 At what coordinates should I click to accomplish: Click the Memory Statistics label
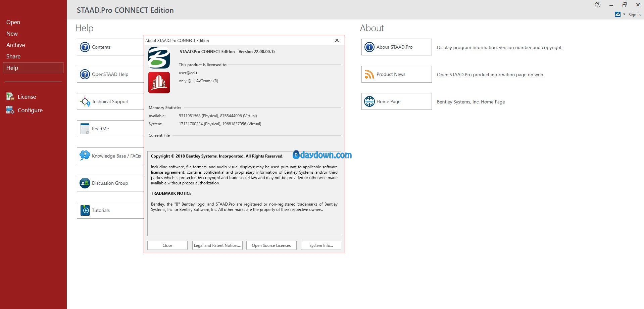(165, 108)
